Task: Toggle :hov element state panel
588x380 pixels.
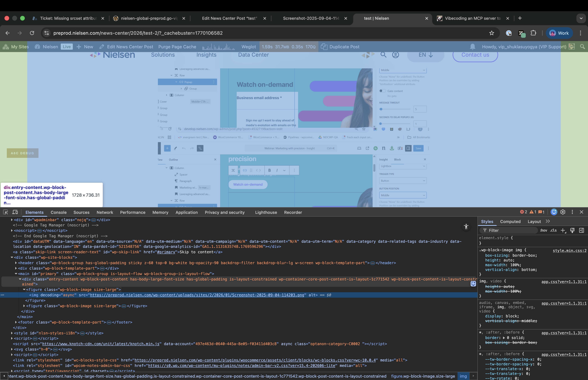Action: [x=543, y=230]
